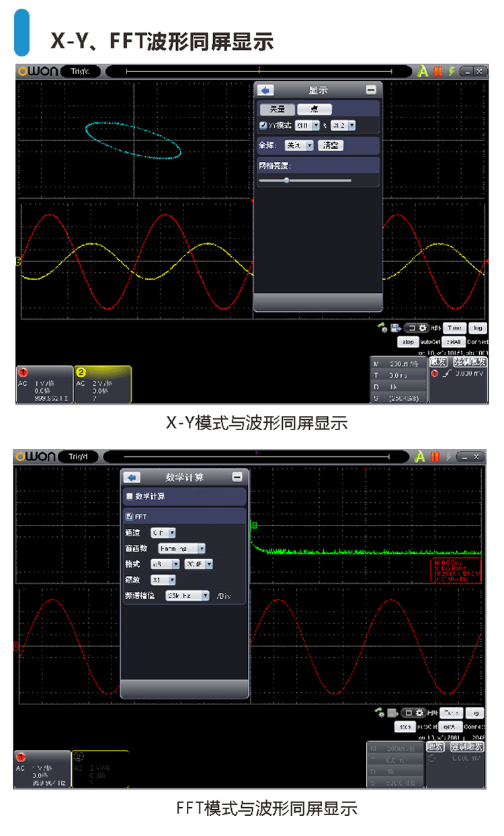The image size is (504, 836).
Task: Uncheck the FFT checkbox
Action: point(130,516)
